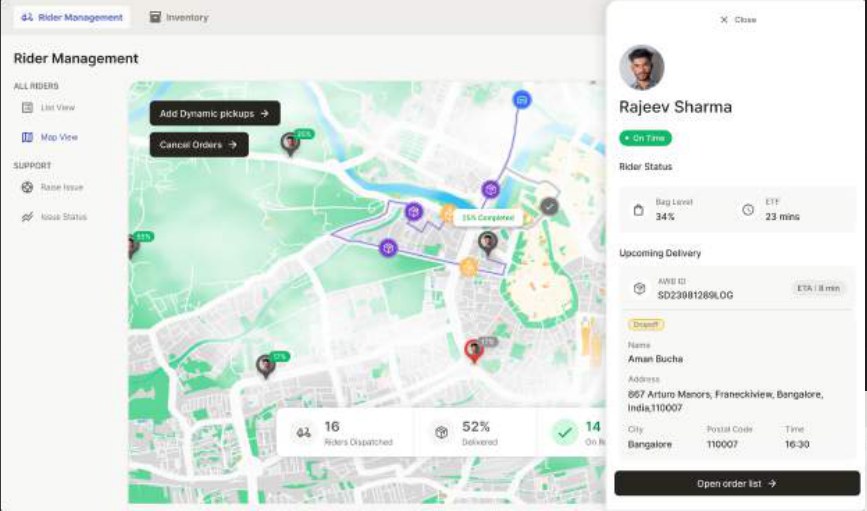Click the Bangalore value under City

pos(650,444)
